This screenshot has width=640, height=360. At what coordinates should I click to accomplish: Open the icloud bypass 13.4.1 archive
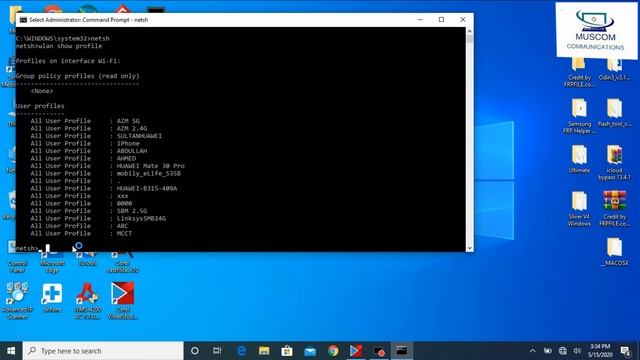click(614, 162)
